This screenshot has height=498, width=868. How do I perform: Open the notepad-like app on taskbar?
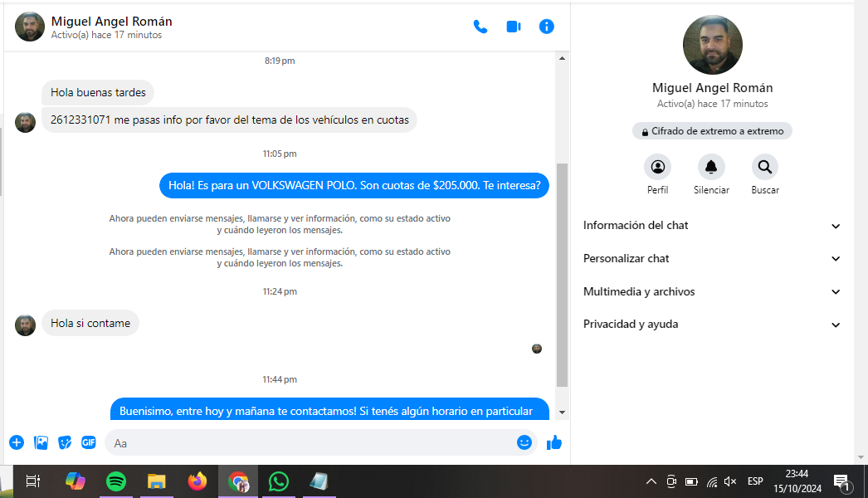[319, 481]
